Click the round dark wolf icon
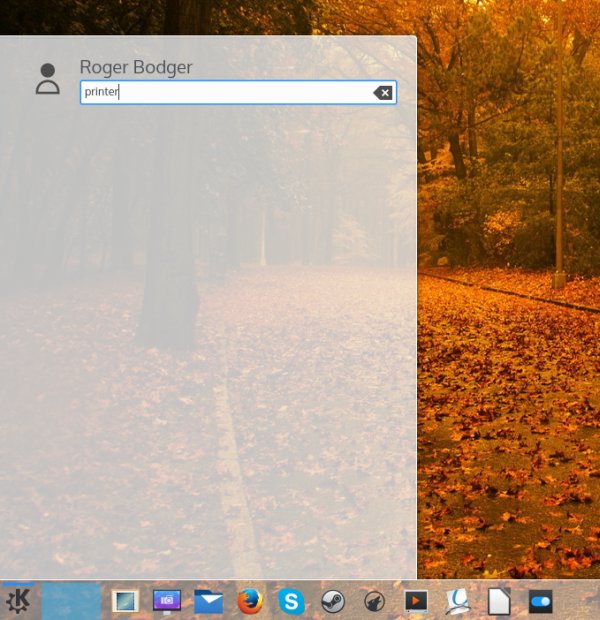Viewport: 600px width, 620px height. coord(374,601)
